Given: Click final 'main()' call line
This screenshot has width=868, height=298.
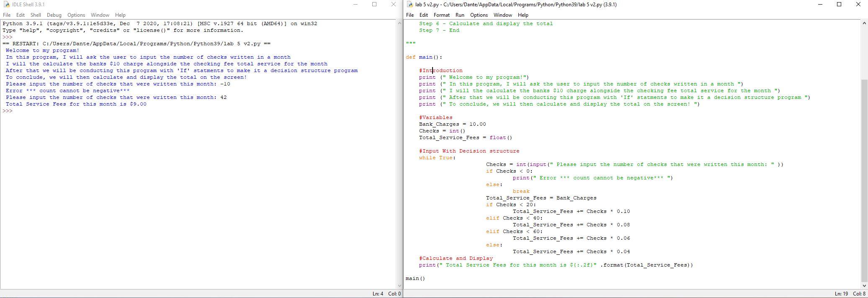Looking at the screenshot, I should pos(415,278).
